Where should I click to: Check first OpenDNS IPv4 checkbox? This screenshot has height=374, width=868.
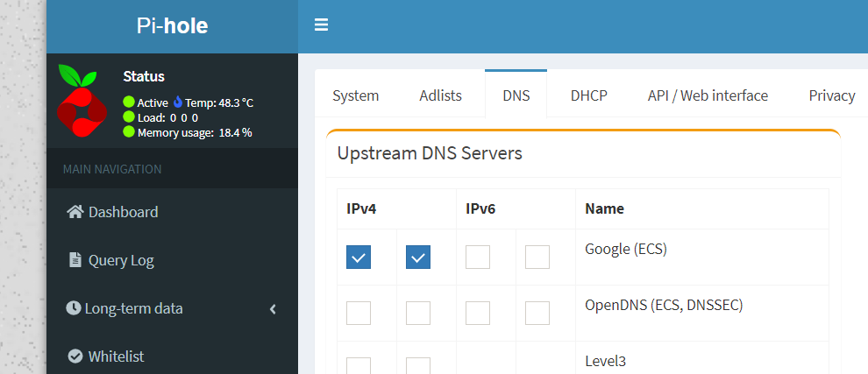click(x=359, y=314)
